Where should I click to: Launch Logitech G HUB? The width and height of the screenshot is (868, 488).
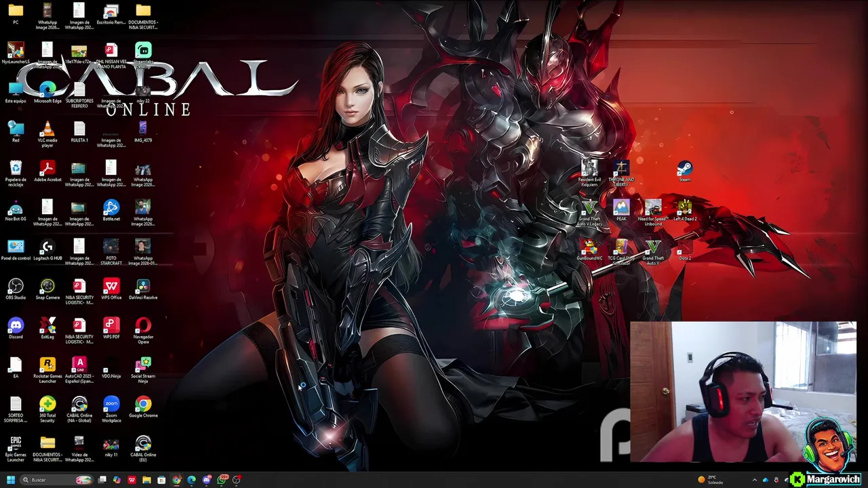[x=47, y=249]
